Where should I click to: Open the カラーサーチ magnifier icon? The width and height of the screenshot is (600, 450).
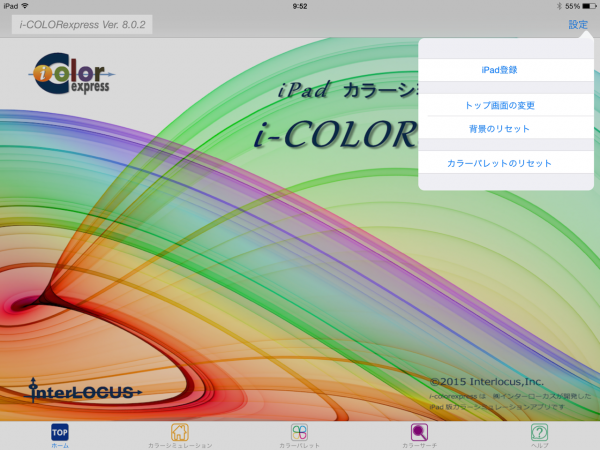[419, 432]
